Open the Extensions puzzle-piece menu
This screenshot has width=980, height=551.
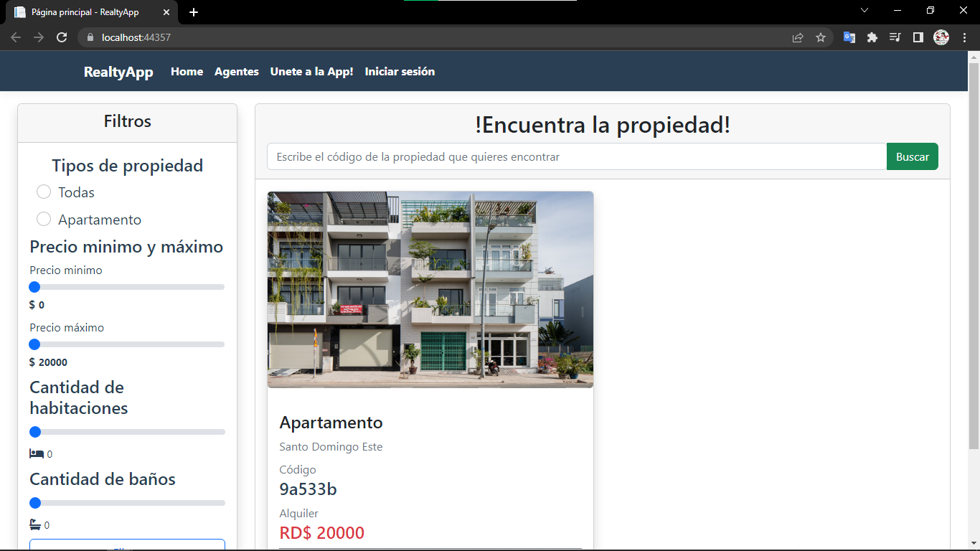(872, 37)
